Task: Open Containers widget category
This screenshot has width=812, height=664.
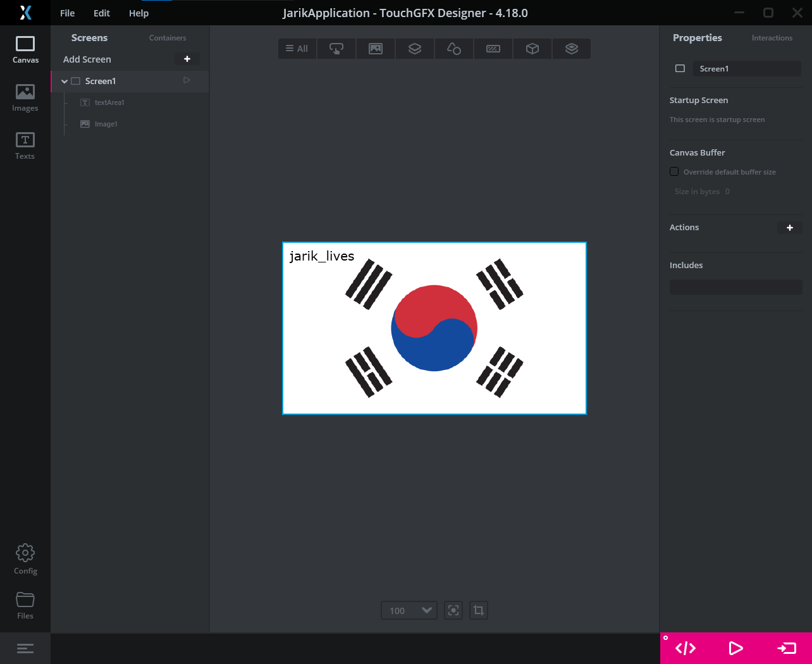Action: point(415,49)
